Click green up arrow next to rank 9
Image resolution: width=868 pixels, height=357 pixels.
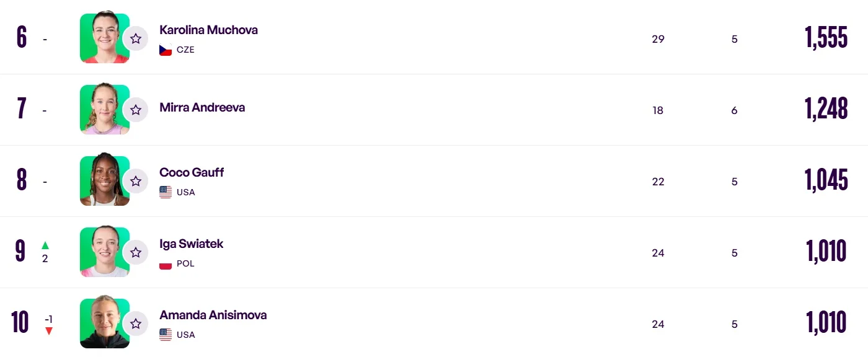[45, 245]
